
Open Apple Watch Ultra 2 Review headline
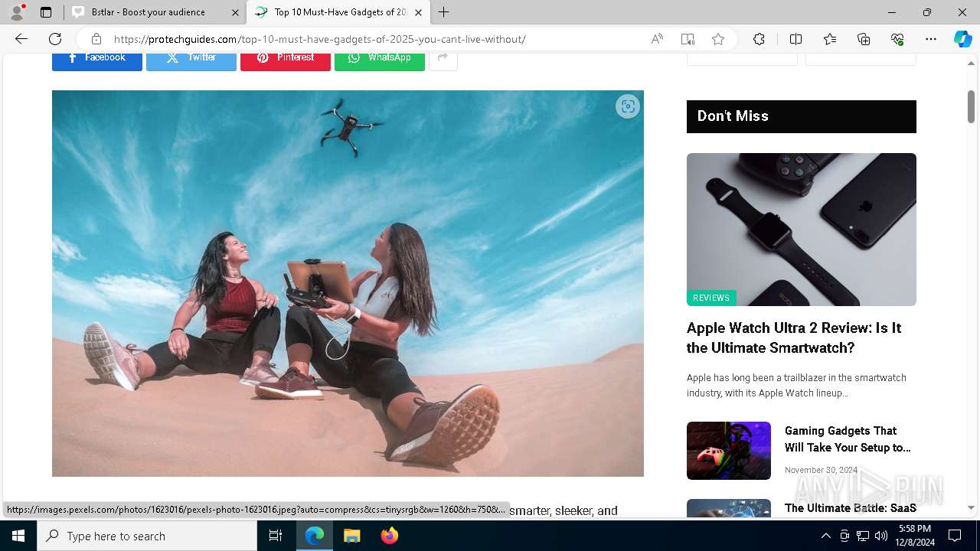[x=794, y=337]
